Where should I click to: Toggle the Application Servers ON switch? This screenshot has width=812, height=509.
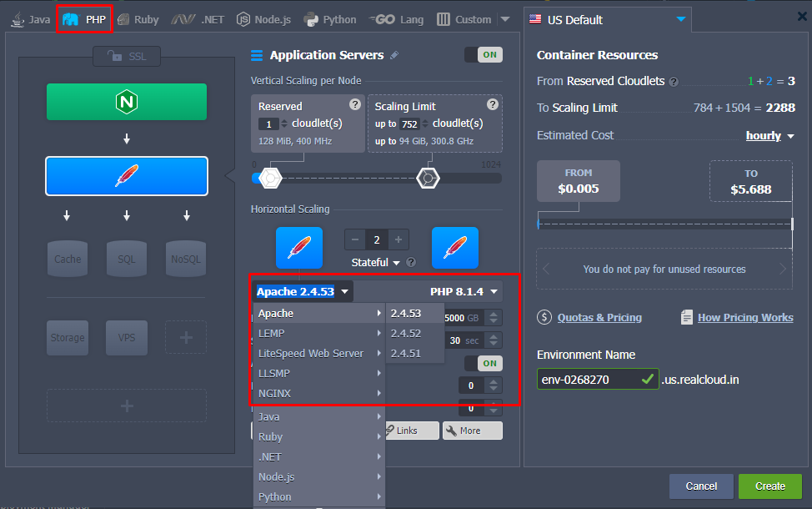[x=483, y=55]
